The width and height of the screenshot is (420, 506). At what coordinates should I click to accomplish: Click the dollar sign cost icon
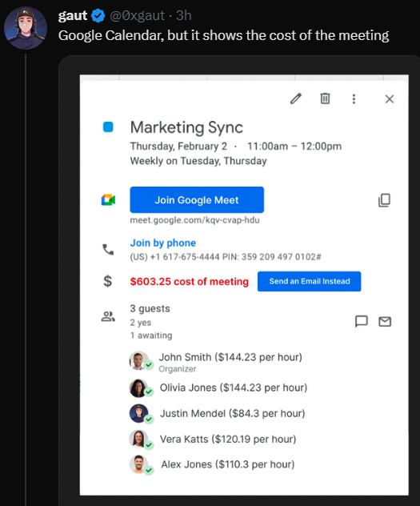coord(108,281)
